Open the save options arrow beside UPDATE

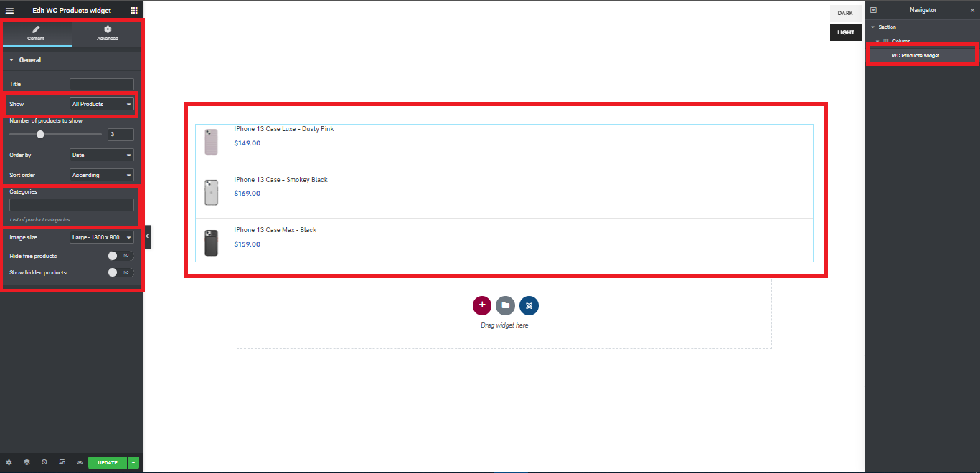pos(133,462)
